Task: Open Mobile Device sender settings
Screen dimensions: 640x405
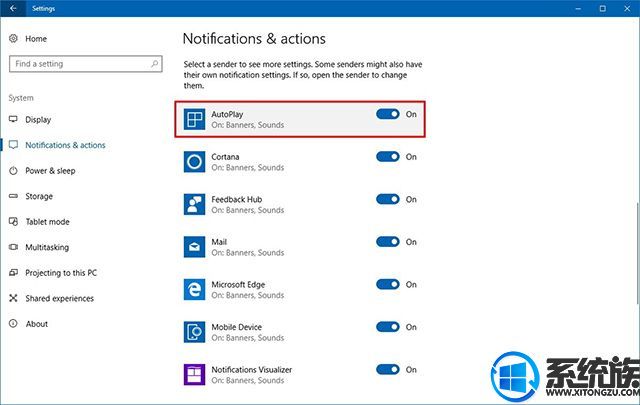Action: [236, 327]
